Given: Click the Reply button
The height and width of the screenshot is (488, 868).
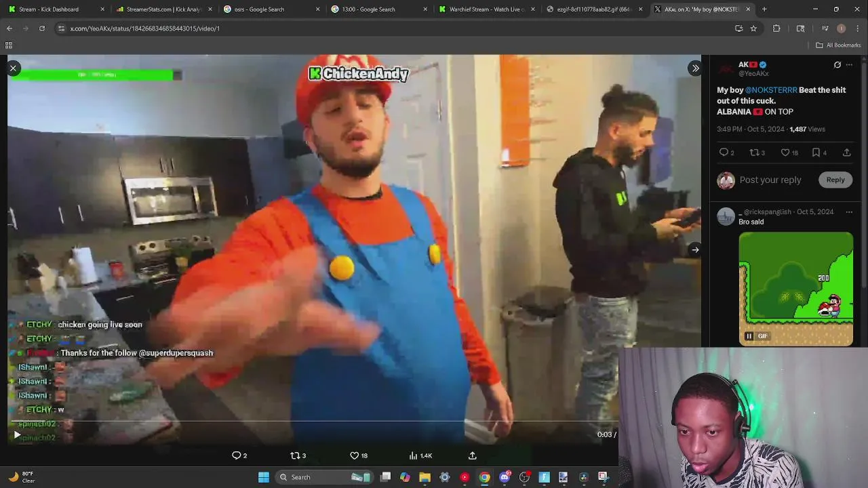Looking at the screenshot, I should (x=835, y=180).
